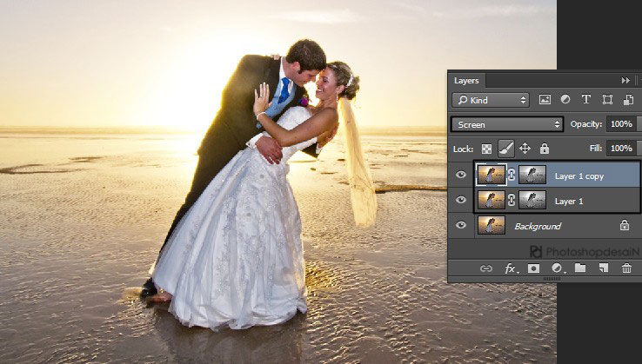Filter layers by pixel layer type
642x364 pixels.
point(545,100)
